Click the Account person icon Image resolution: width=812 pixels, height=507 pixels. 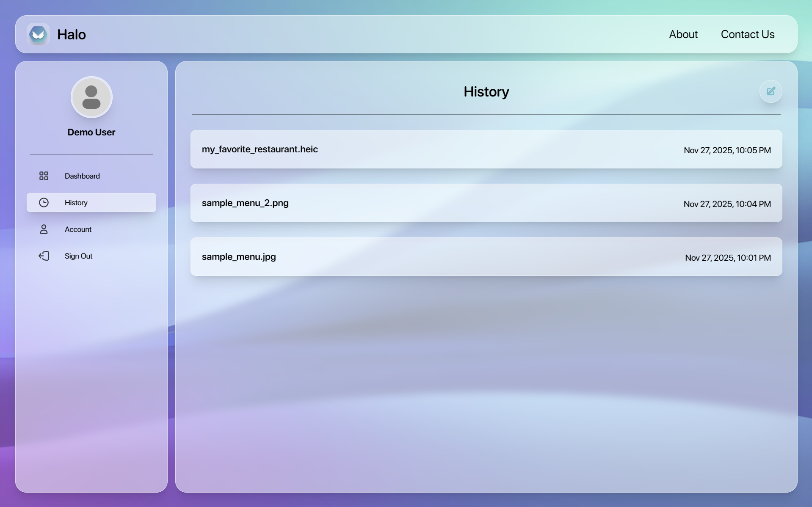44,229
